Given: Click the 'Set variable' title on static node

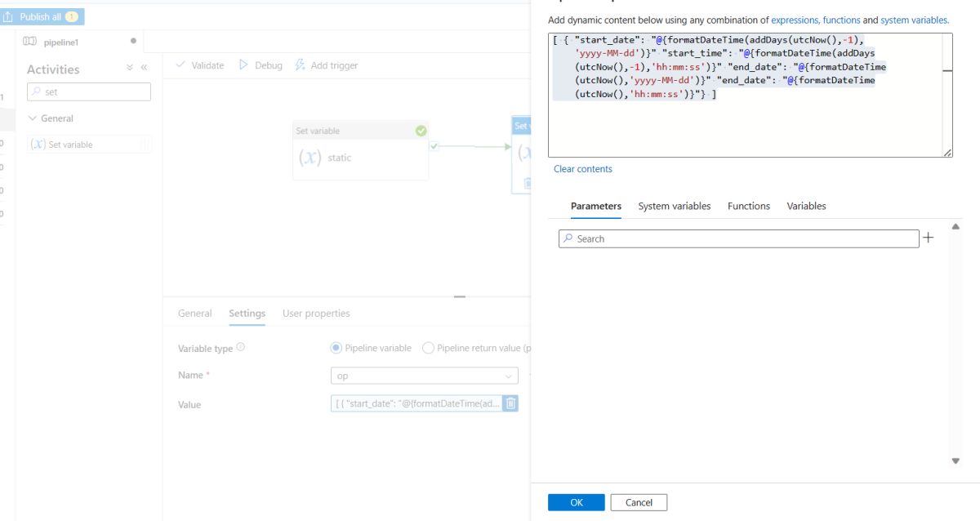Looking at the screenshot, I should tap(318, 131).
